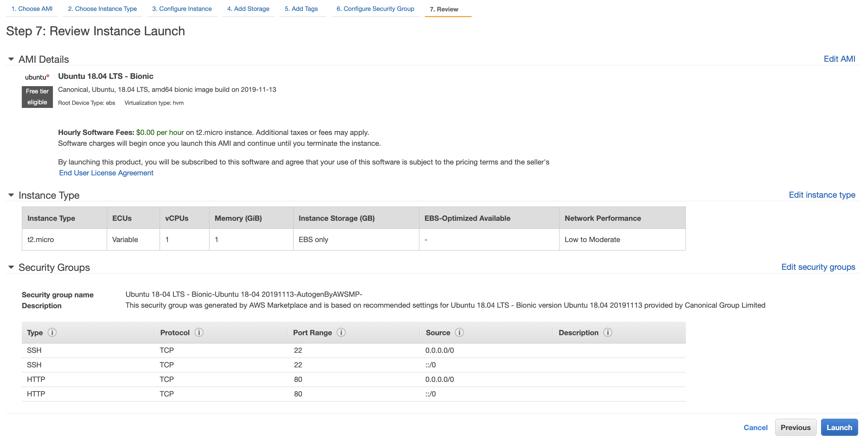Go to 2. Choose Instance Type step

(102, 9)
